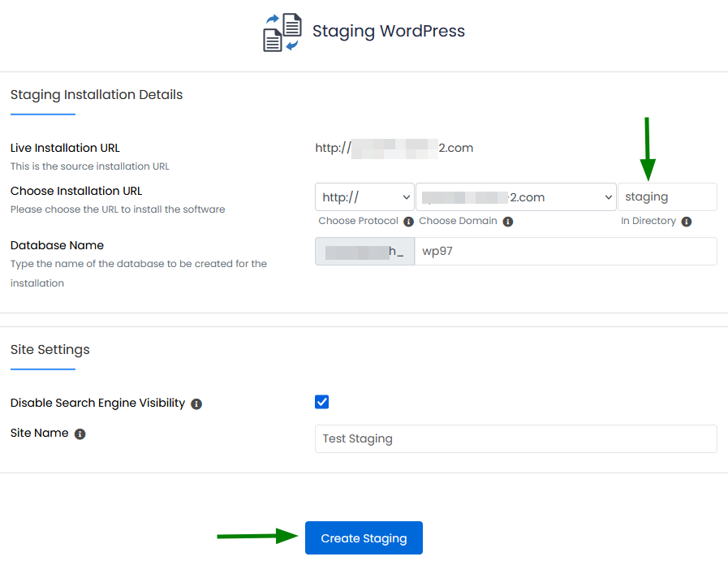The height and width of the screenshot is (561, 728).
Task: Uncheck Disable Search Engine Visibility checkbox
Action: [321, 402]
